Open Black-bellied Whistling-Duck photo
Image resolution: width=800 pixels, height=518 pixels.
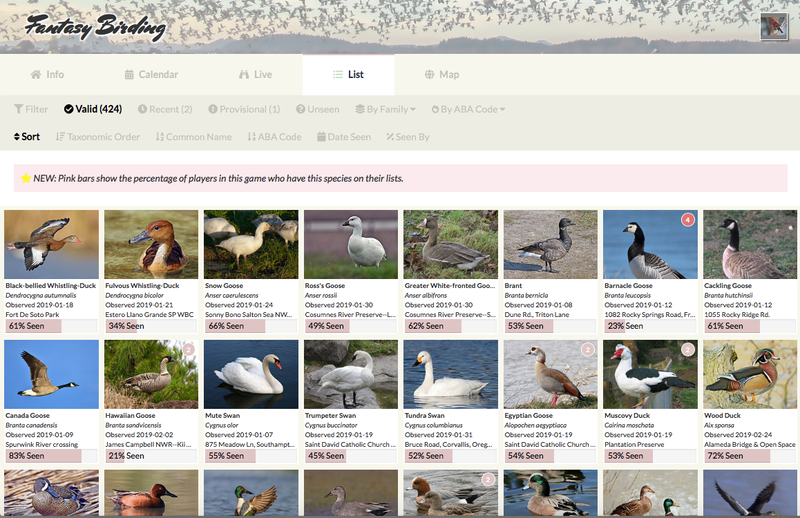tap(52, 244)
